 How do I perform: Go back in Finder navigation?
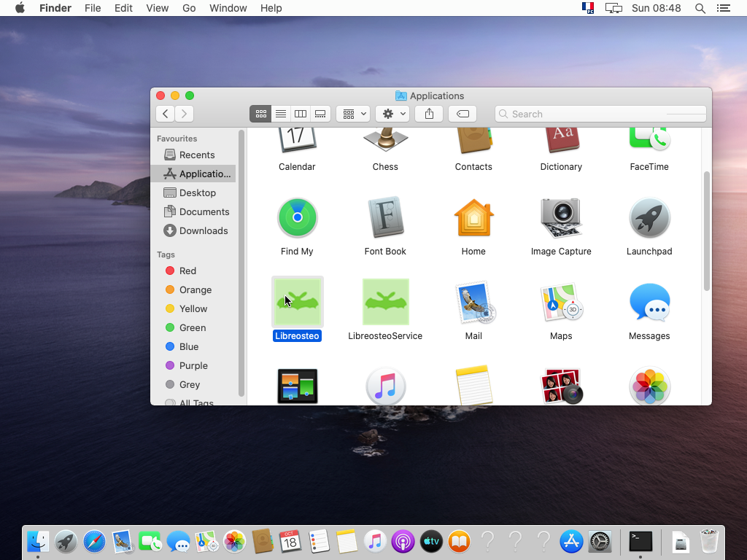click(x=166, y=114)
